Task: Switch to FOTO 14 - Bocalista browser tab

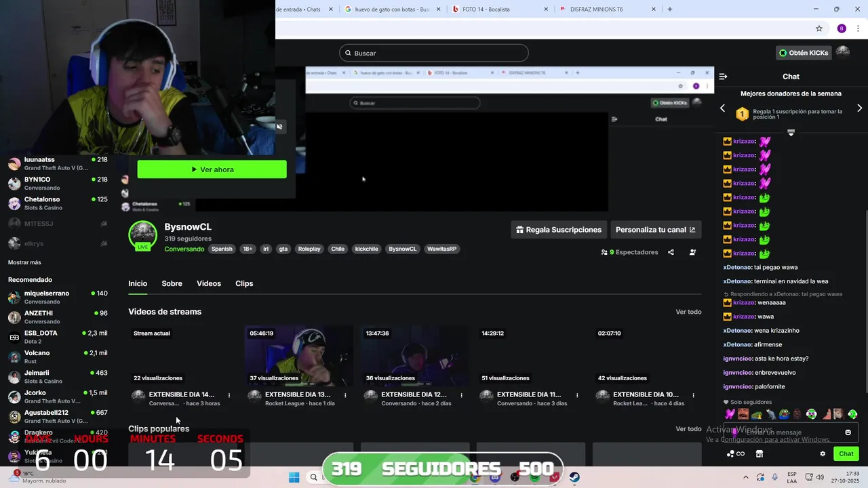Action: point(498,9)
